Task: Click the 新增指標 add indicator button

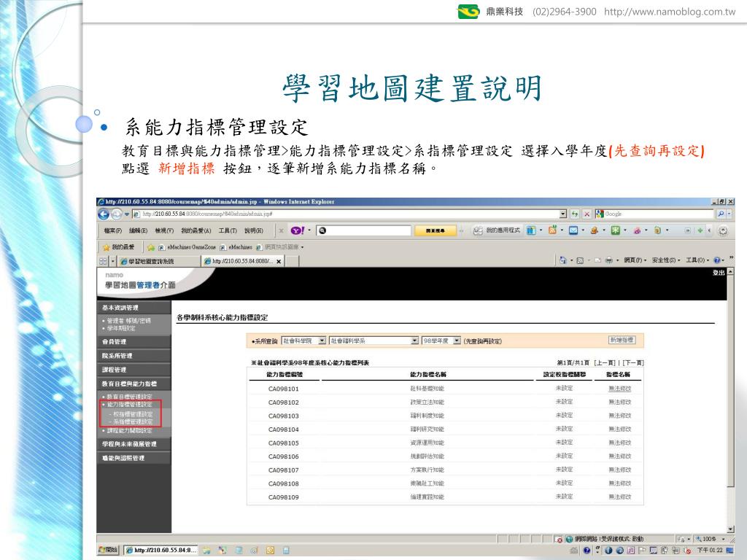Action: coord(622,340)
